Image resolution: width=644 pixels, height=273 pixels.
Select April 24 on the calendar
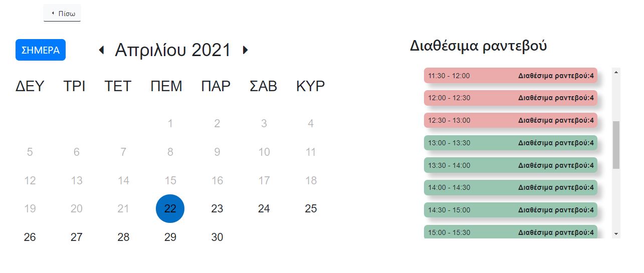[264, 208]
